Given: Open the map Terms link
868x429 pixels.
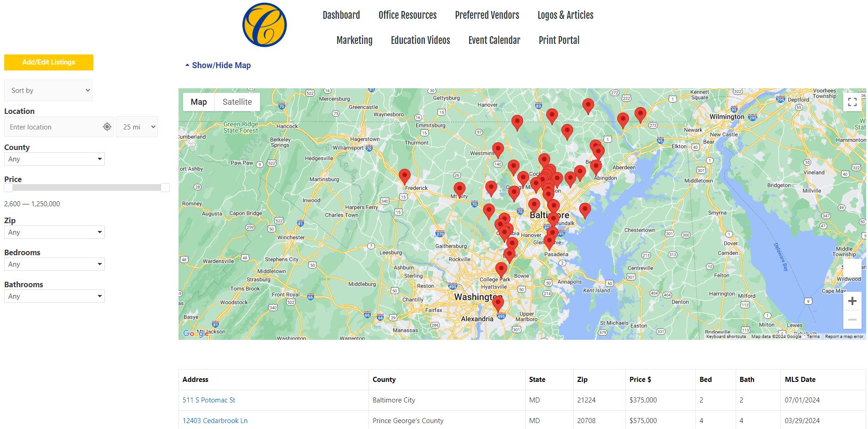Looking at the screenshot, I should point(813,337).
